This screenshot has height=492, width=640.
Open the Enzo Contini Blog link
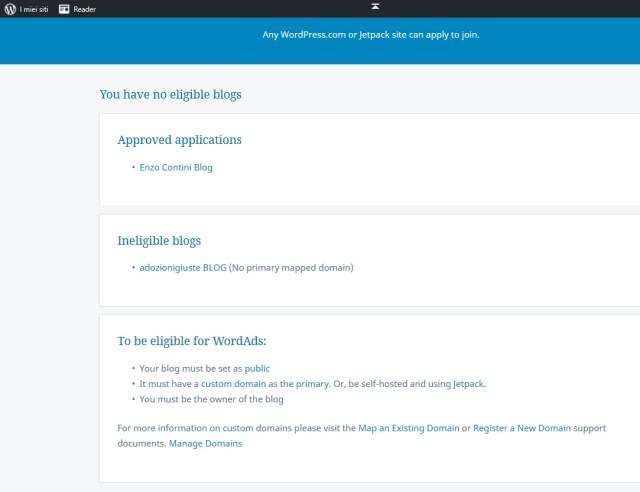click(176, 167)
